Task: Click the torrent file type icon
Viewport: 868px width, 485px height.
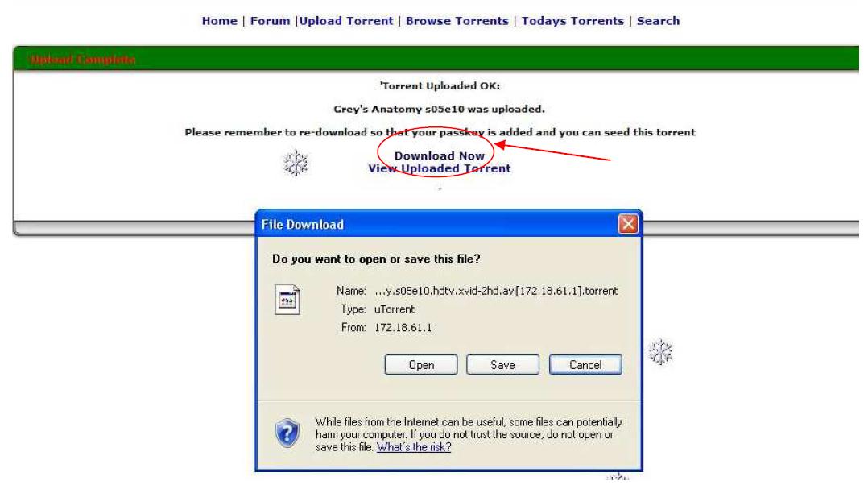Action: coord(287,300)
